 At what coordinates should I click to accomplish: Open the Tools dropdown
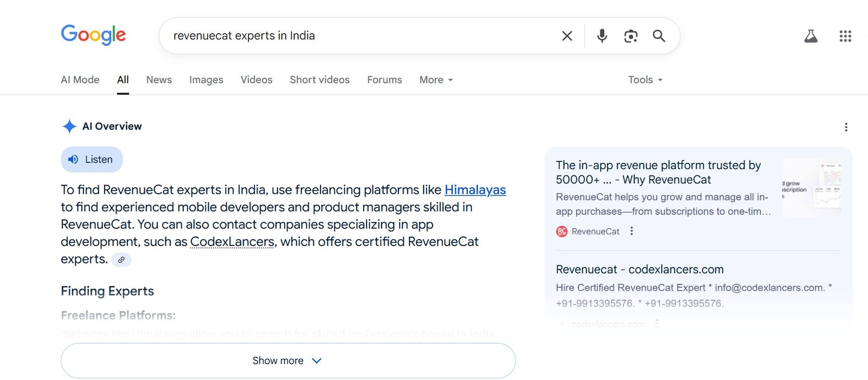645,80
